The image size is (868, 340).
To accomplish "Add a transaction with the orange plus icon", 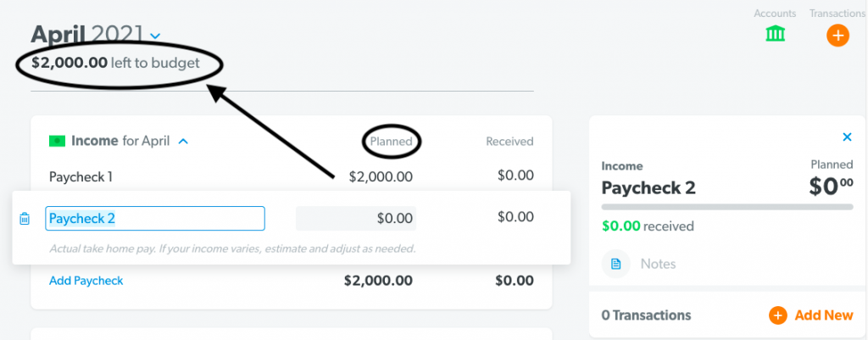I will 837,36.
